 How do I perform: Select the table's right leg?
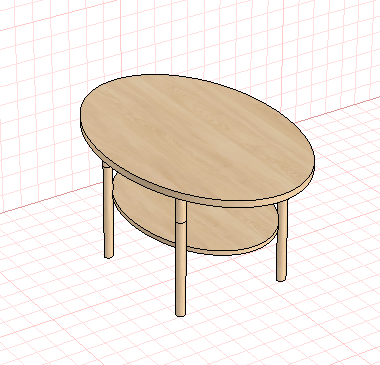(x=282, y=241)
